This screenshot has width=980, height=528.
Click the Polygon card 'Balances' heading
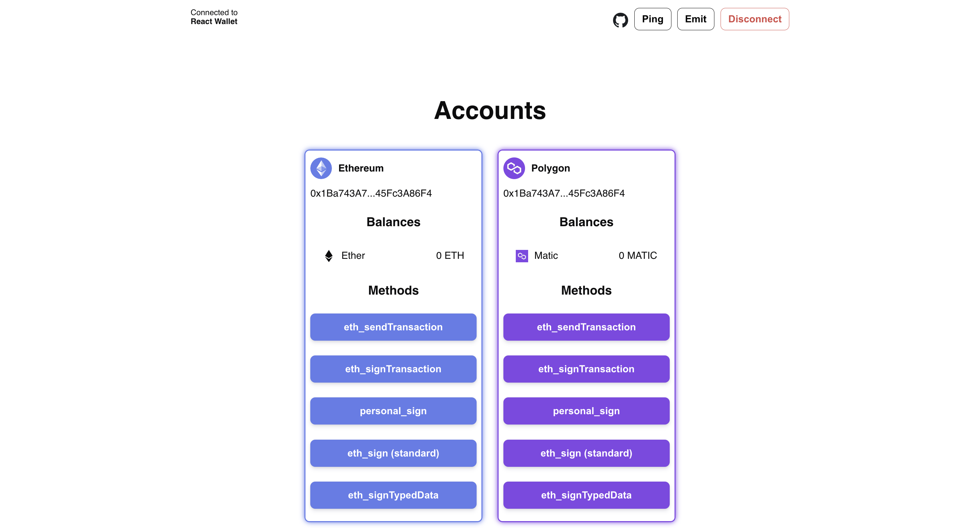coord(586,222)
